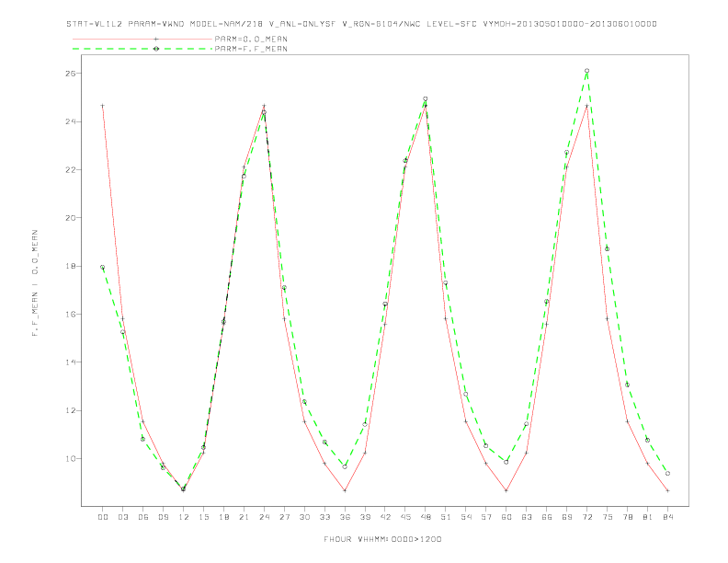Viewport: 728px width, 563px height.
Task: Click x-axis tick label 66
Action: click(547, 517)
